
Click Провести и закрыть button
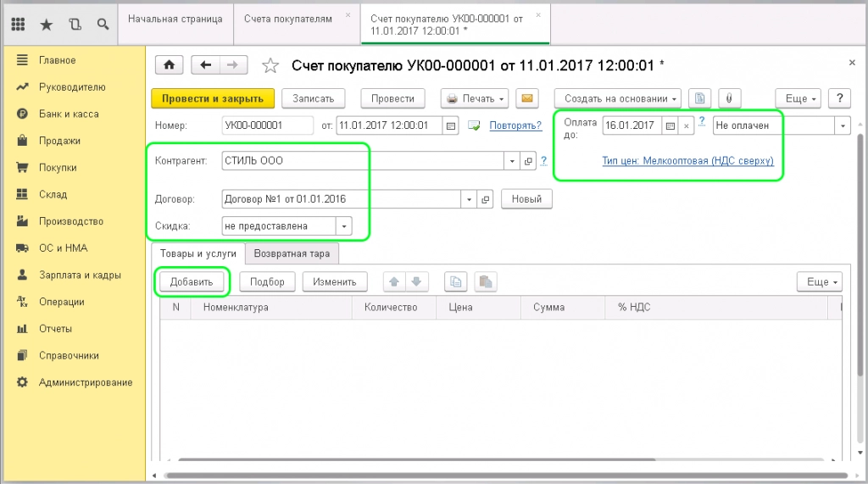[213, 98]
